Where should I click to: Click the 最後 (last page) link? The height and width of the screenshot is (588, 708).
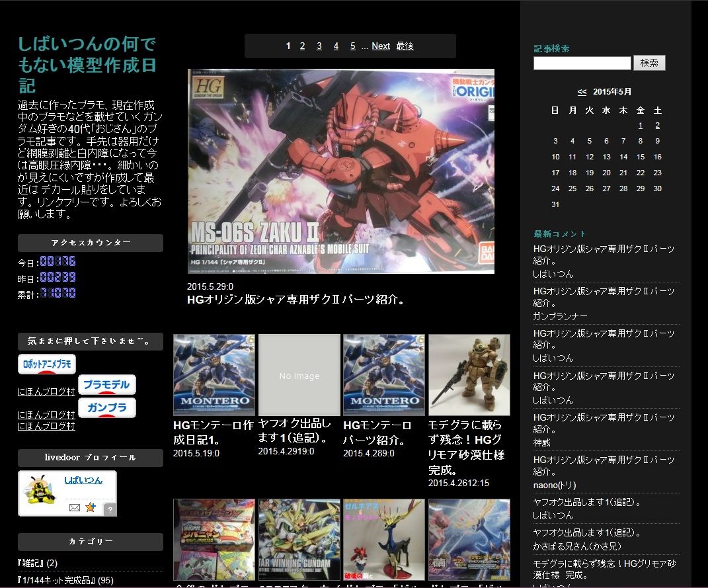pyautogui.click(x=405, y=46)
